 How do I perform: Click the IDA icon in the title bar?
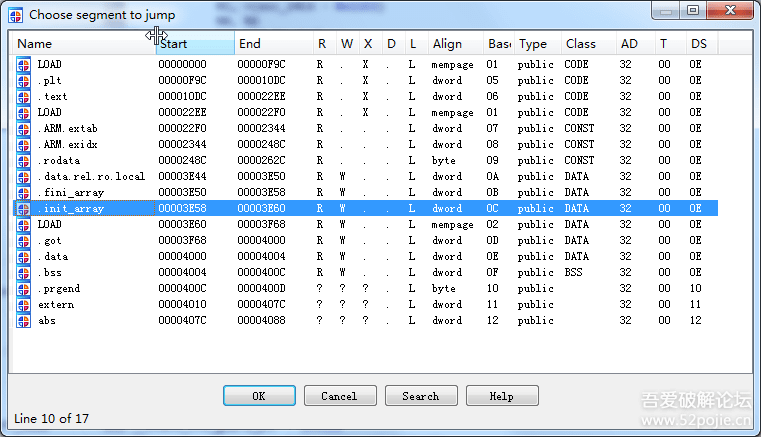15,15
